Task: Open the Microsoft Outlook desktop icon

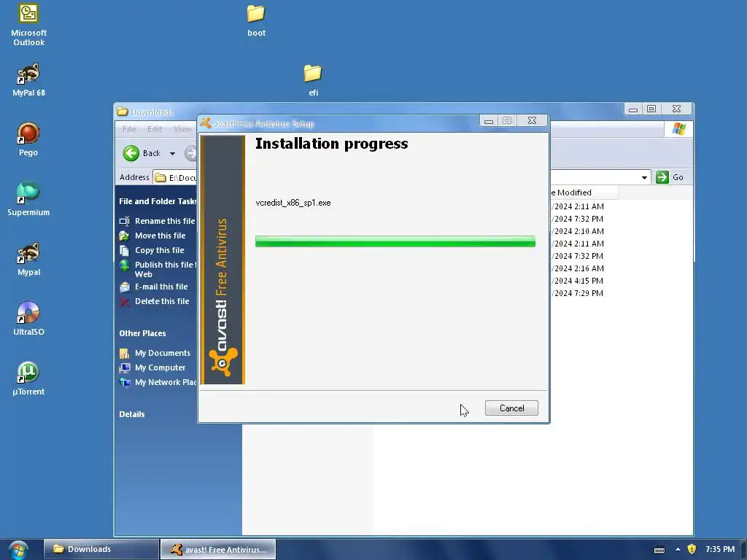Action: pyautogui.click(x=28, y=25)
